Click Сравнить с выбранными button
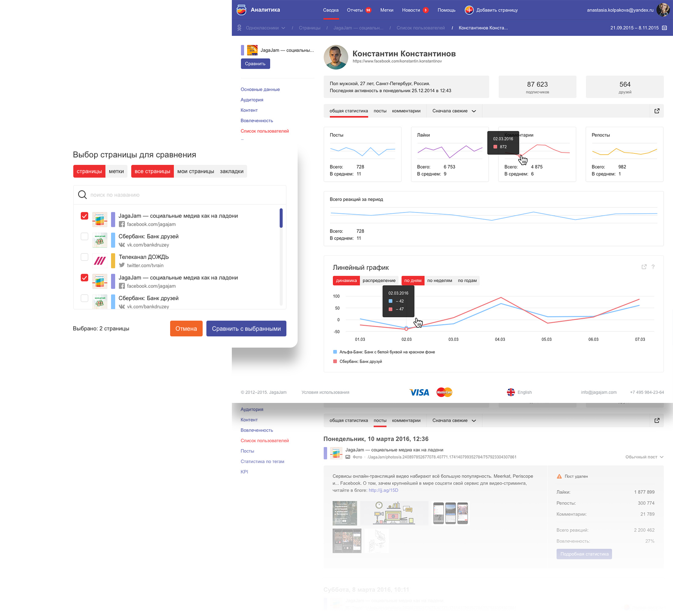The height and width of the screenshot is (616, 673). (246, 329)
